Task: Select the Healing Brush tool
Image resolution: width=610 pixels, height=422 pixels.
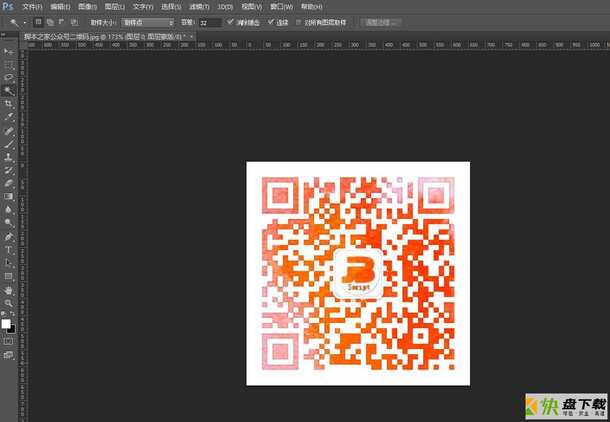Action: point(9,131)
